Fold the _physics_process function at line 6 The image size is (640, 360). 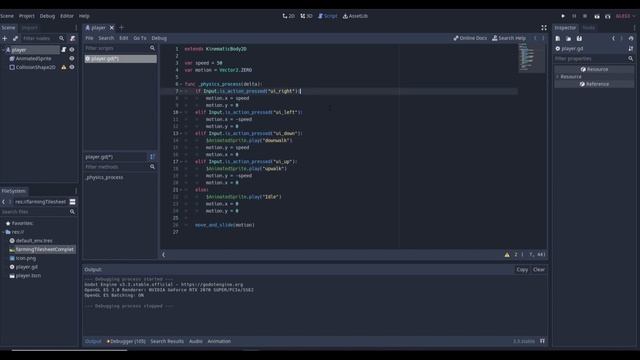coord(182,84)
